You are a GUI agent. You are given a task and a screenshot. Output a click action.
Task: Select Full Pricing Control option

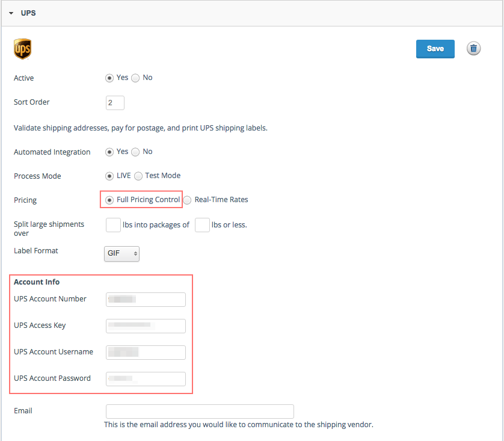[109, 200]
